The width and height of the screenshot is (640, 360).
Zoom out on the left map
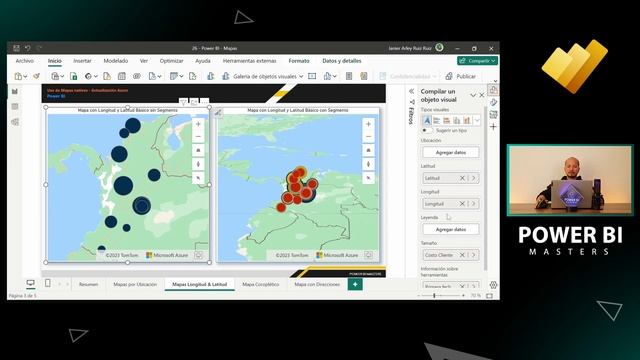click(198, 136)
